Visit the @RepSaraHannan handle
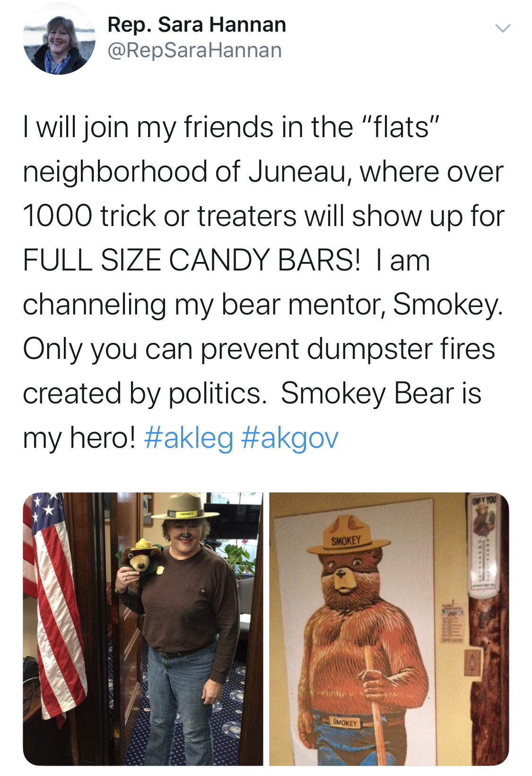 [x=195, y=50]
